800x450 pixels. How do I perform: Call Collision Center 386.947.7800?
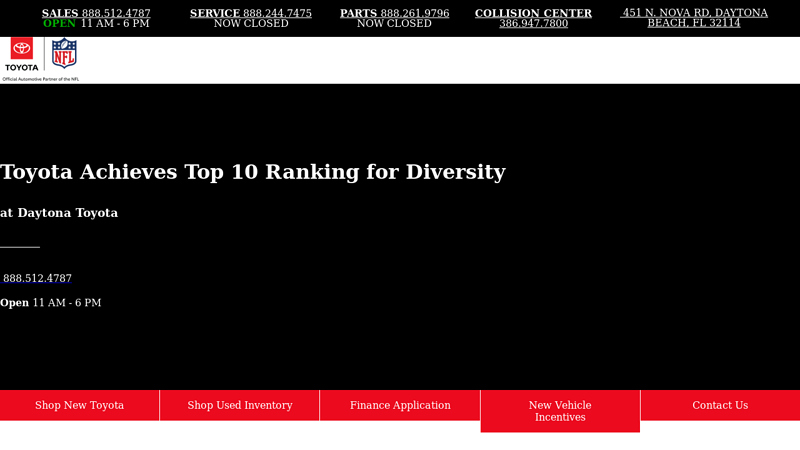pyautogui.click(x=533, y=18)
